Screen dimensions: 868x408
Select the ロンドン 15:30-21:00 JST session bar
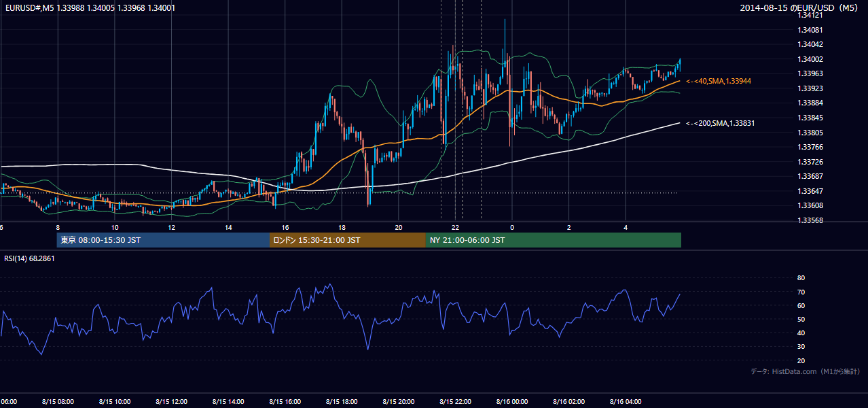click(x=348, y=240)
